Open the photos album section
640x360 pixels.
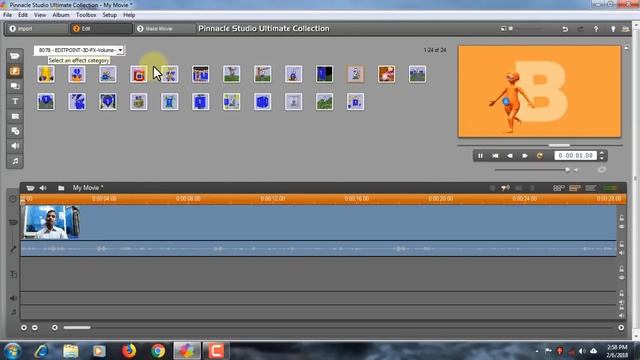[15, 116]
